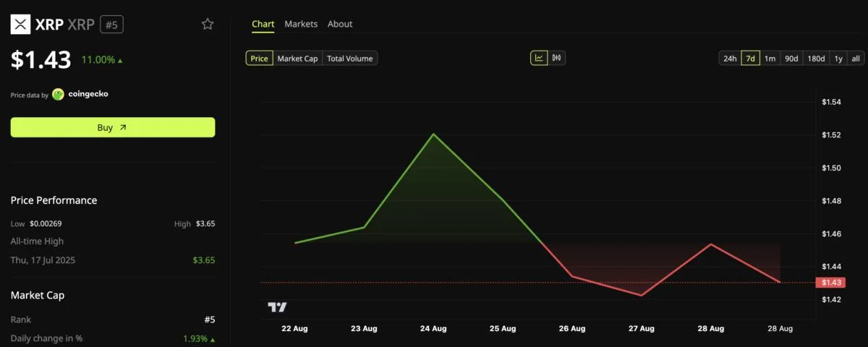Switch to candlestick chart view icon

click(x=557, y=59)
